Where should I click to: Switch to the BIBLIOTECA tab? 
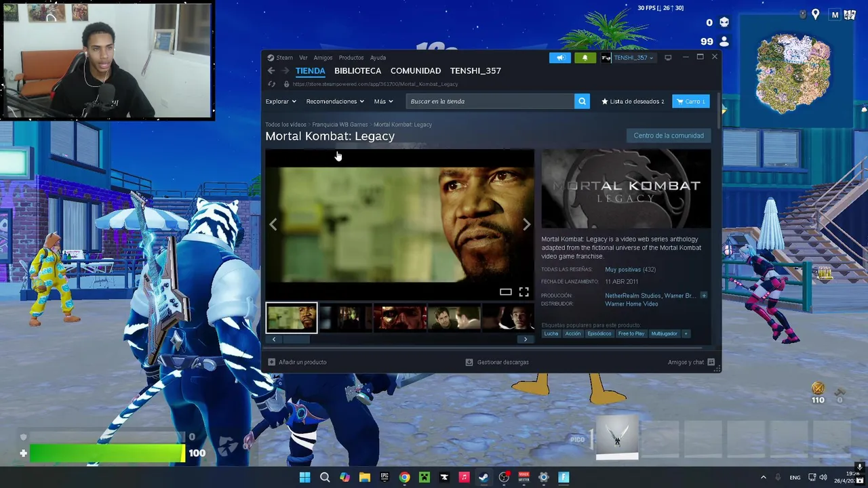(x=357, y=70)
